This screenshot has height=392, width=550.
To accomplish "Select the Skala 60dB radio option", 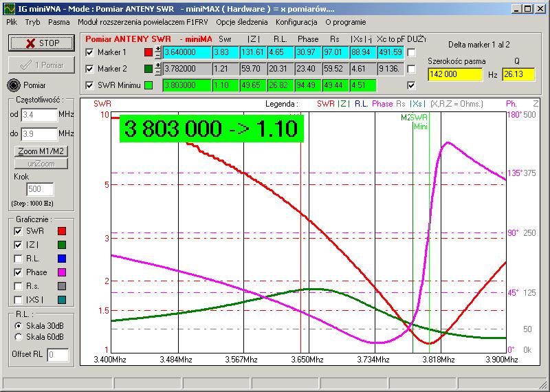I will pyautogui.click(x=19, y=337).
